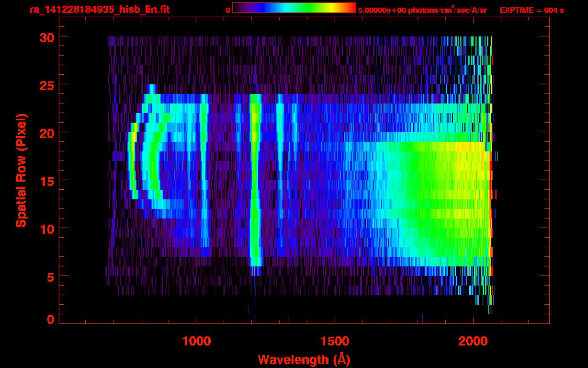Click the spatial row tick label 0
Screen dimensions: 588x368
tap(50, 320)
